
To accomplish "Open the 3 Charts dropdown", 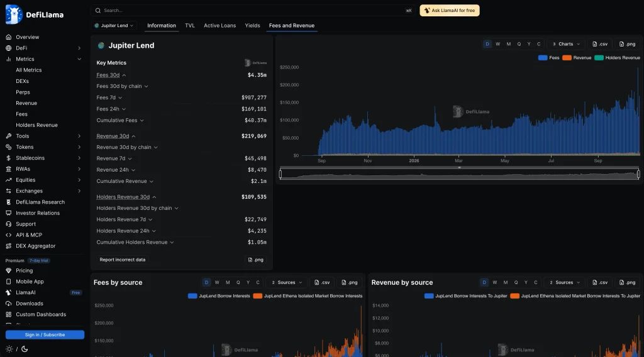I will (566, 44).
